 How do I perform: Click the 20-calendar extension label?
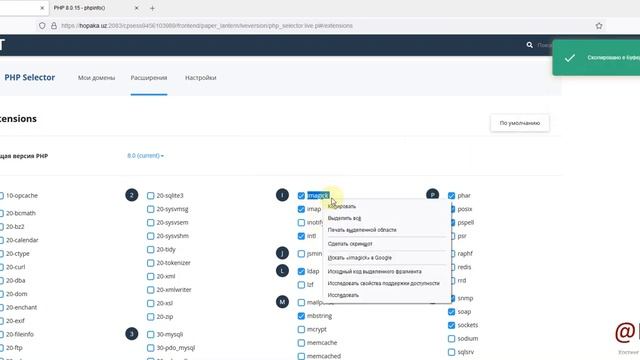coord(22,240)
